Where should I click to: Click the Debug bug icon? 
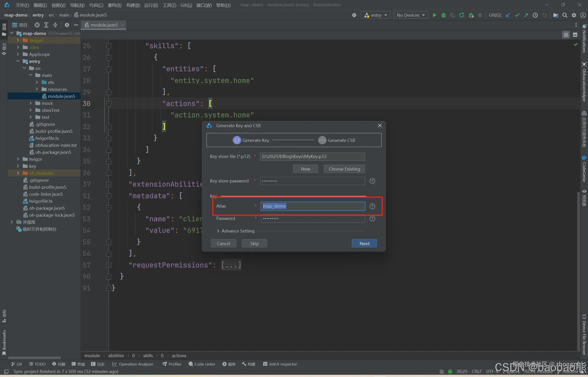point(443,15)
